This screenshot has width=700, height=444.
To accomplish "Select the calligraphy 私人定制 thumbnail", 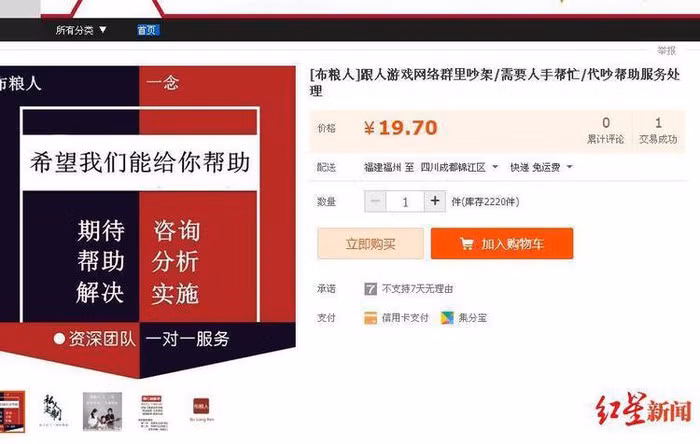I will pyautogui.click(x=53, y=411).
